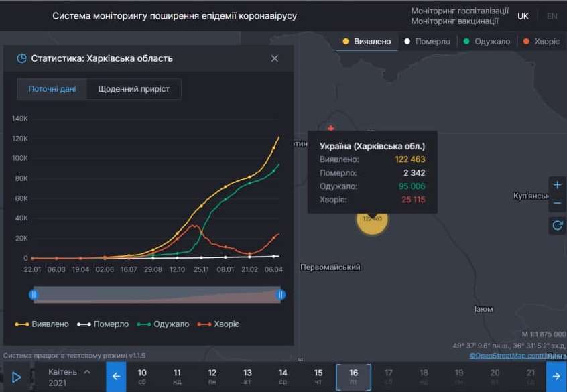Click the map refresh icon
This screenshot has width=567, height=392.
pos(557,226)
